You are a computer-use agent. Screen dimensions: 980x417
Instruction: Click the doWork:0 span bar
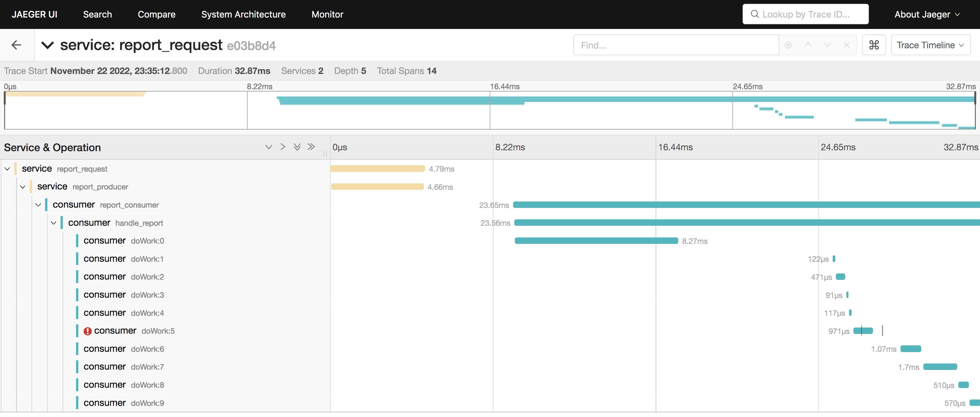[596, 241]
